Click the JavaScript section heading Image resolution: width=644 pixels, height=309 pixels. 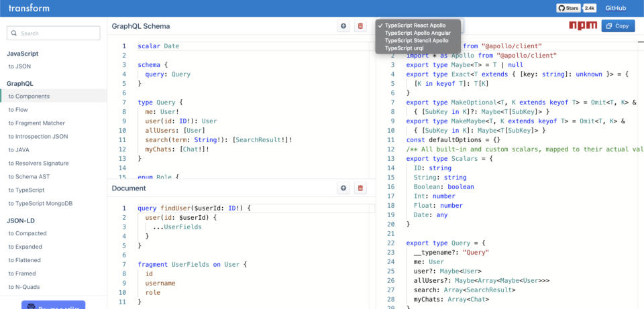point(23,54)
